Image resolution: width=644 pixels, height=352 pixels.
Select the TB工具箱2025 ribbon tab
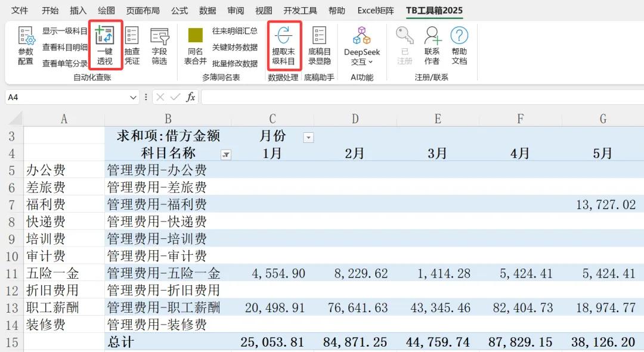434,10
